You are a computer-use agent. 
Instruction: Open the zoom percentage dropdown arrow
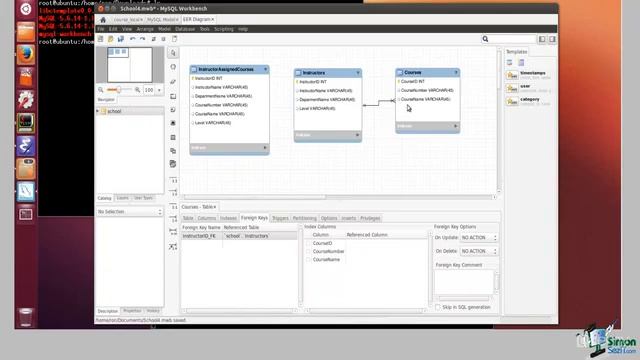click(x=160, y=90)
